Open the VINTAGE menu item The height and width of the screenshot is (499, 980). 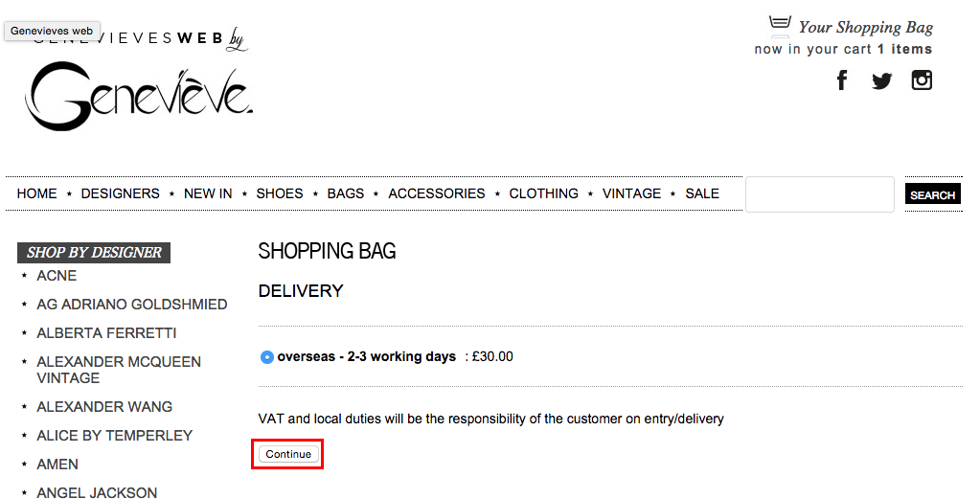(631, 193)
